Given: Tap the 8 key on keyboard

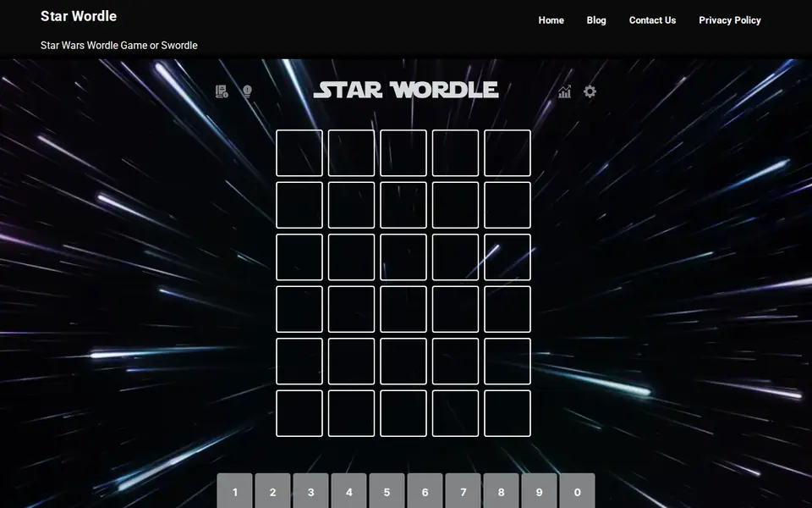Looking at the screenshot, I should 502,491.
